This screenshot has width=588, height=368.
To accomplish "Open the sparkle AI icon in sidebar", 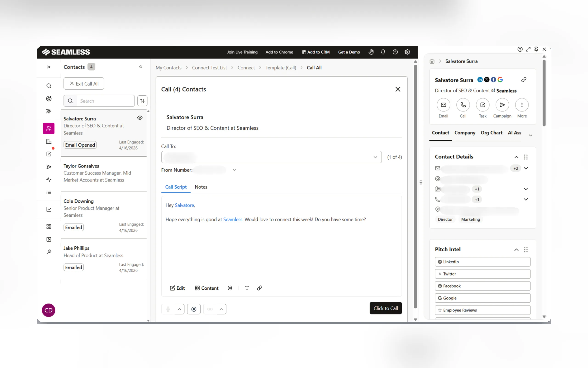I will click(x=49, y=111).
